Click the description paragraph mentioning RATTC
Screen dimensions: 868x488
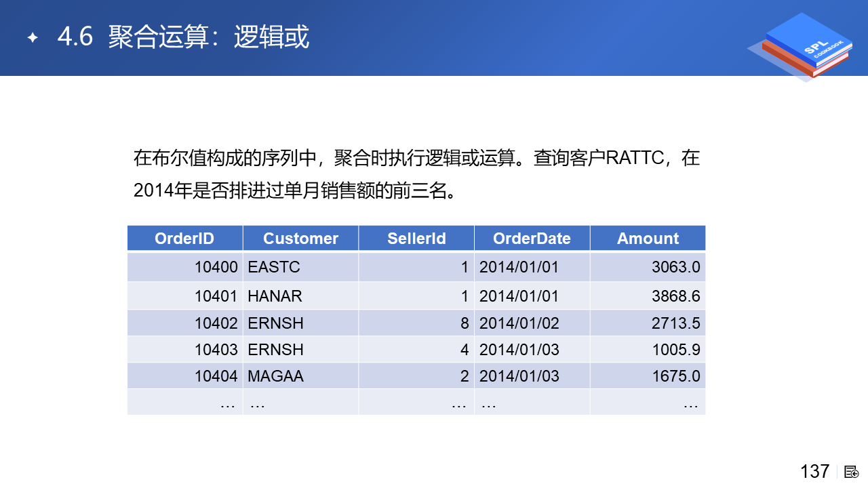coord(416,175)
